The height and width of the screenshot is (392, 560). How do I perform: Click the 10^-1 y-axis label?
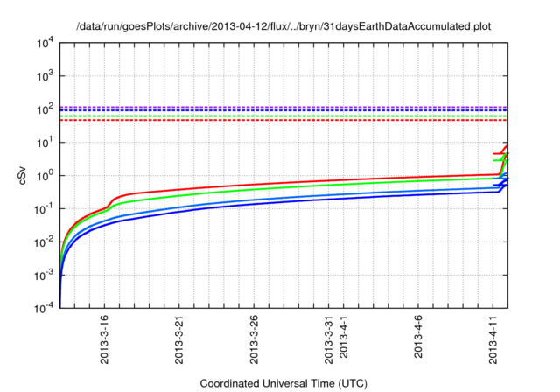coord(45,209)
